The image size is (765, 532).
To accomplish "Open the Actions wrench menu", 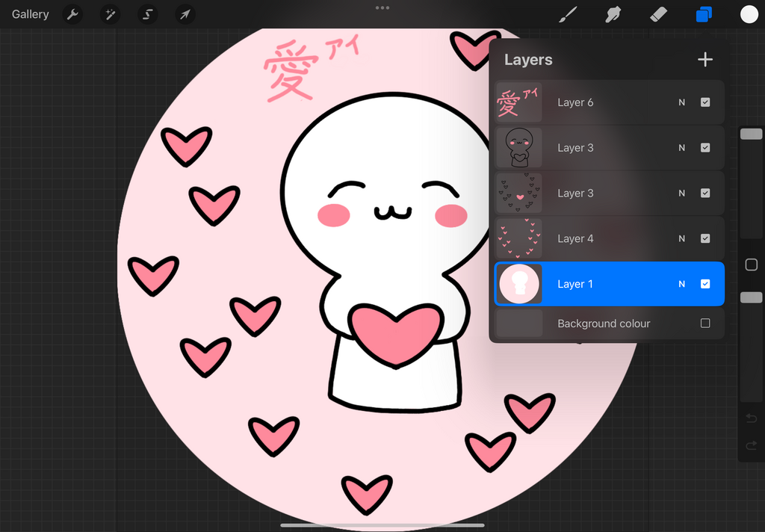I will [x=72, y=14].
